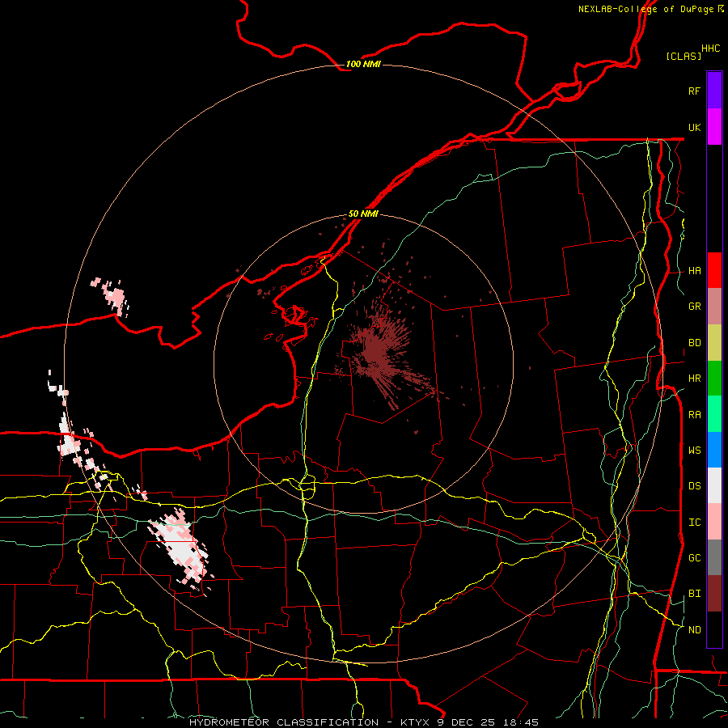Image resolution: width=728 pixels, height=728 pixels.
Task: Select the BI brown legend swatch
Action: pyautogui.click(x=714, y=594)
